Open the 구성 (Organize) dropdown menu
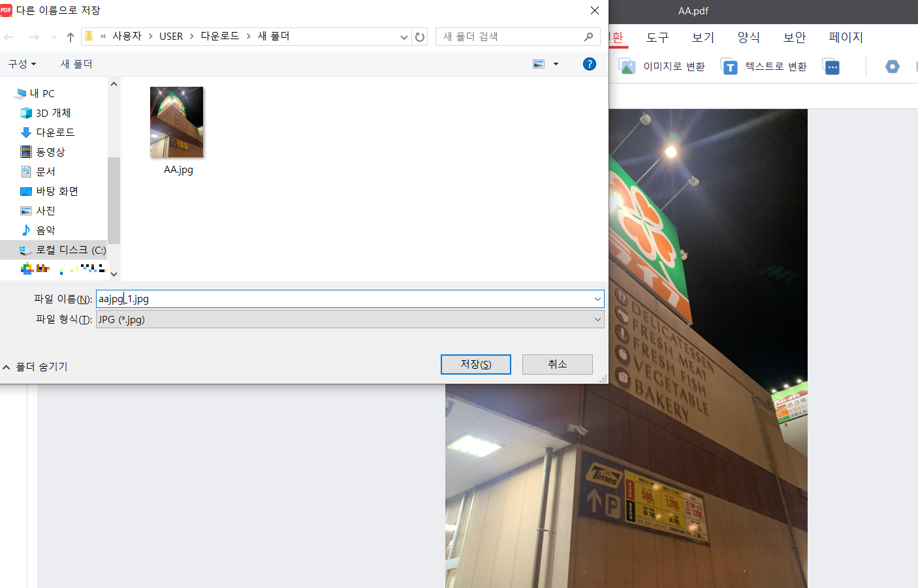 click(x=22, y=63)
